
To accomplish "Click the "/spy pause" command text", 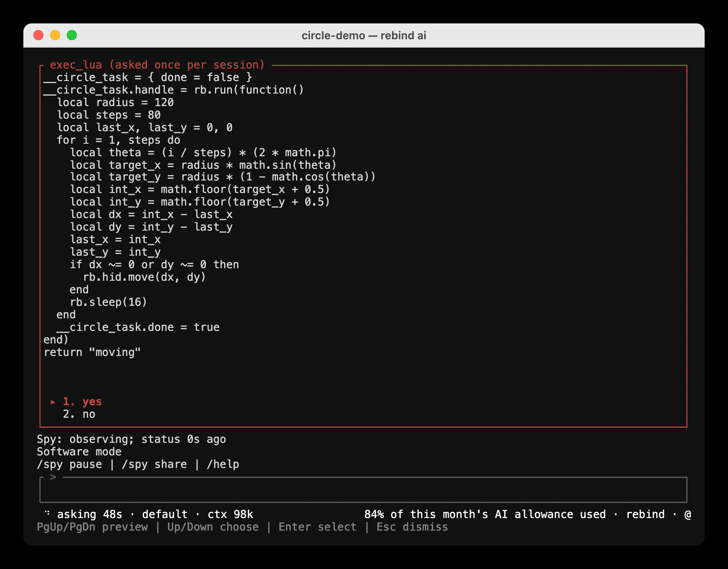I will pos(69,464).
